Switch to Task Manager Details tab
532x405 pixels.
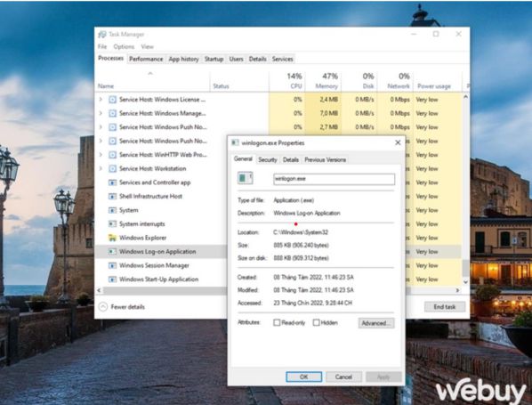tap(257, 59)
